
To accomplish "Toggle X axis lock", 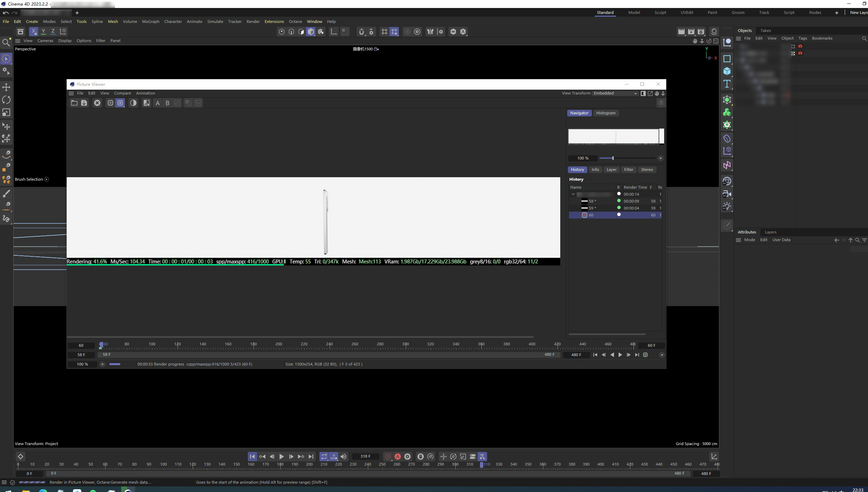I will click(x=34, y=32).
